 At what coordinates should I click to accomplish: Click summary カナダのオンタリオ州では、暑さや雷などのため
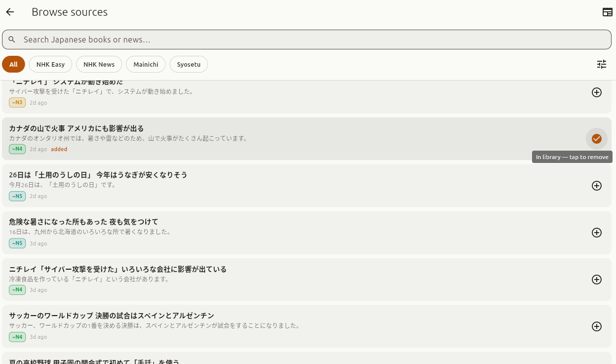[x=128, y=138]
